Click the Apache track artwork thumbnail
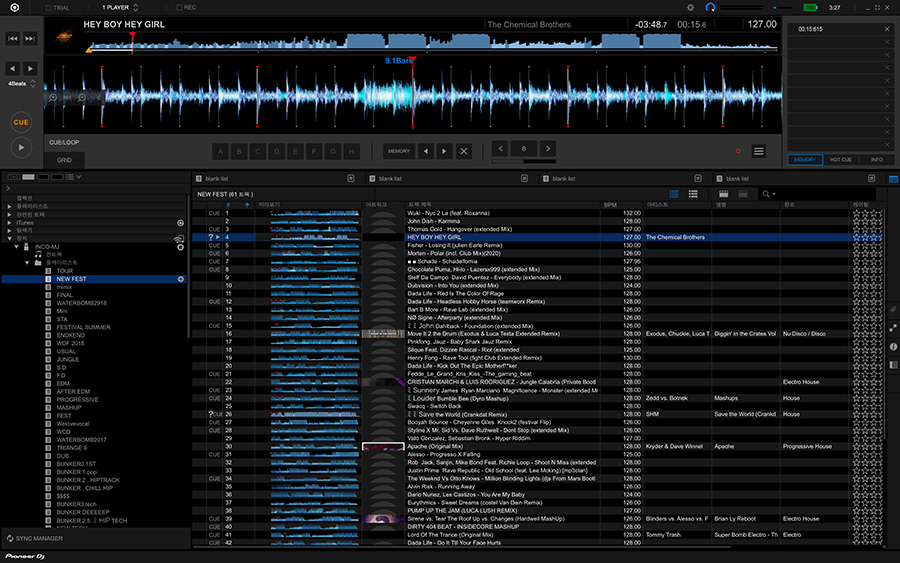900x563 pixels. click(x=383, y=446)
